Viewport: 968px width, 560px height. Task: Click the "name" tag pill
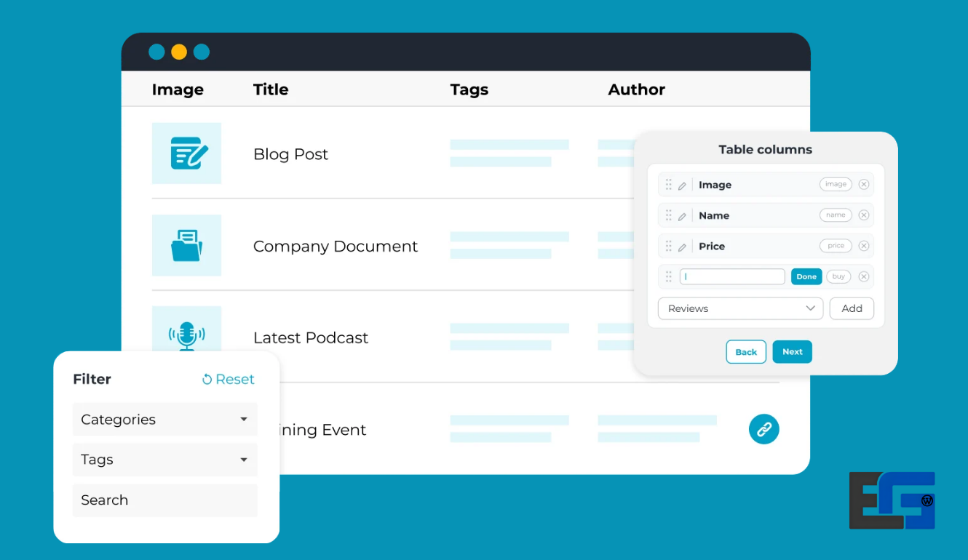836,215
